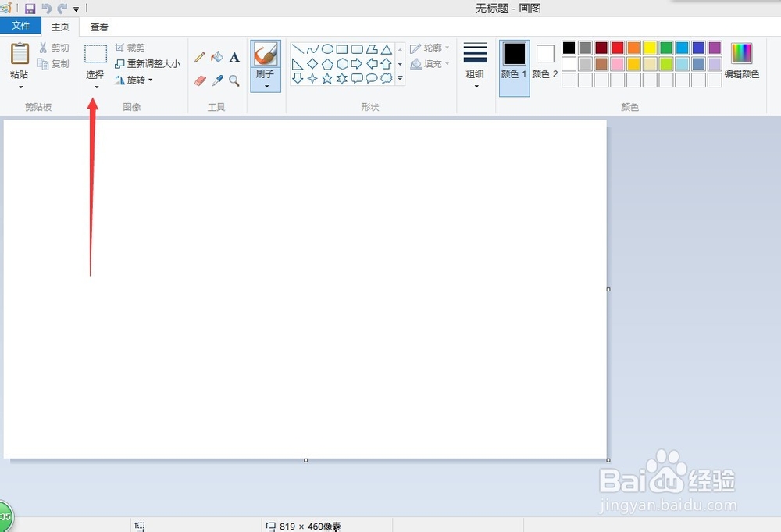Select the dashed rectangle 选择 tool

[95, 54]
